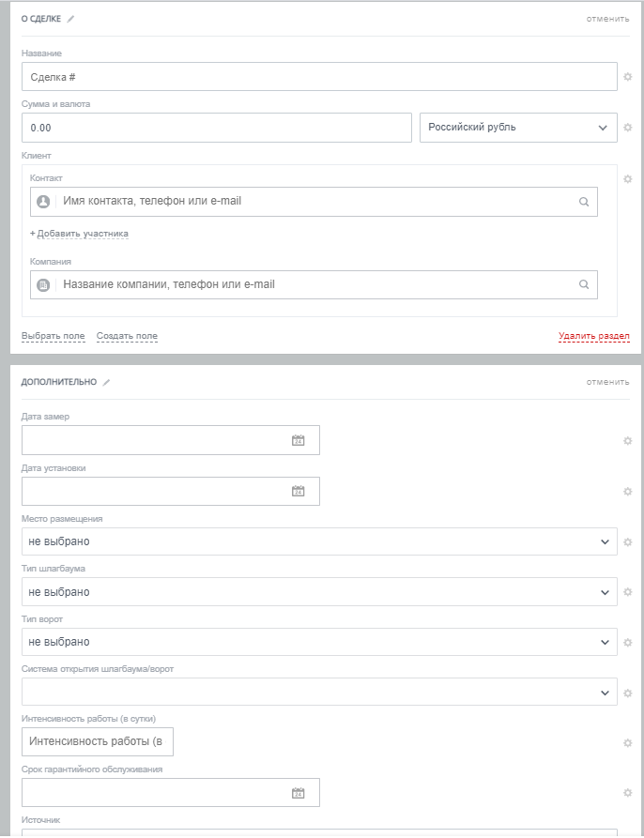The width and height of the screenshot is (644, 838).
Task: Click отменить in О СДЕЛКЕ section
Action: (x=607, y=19)
